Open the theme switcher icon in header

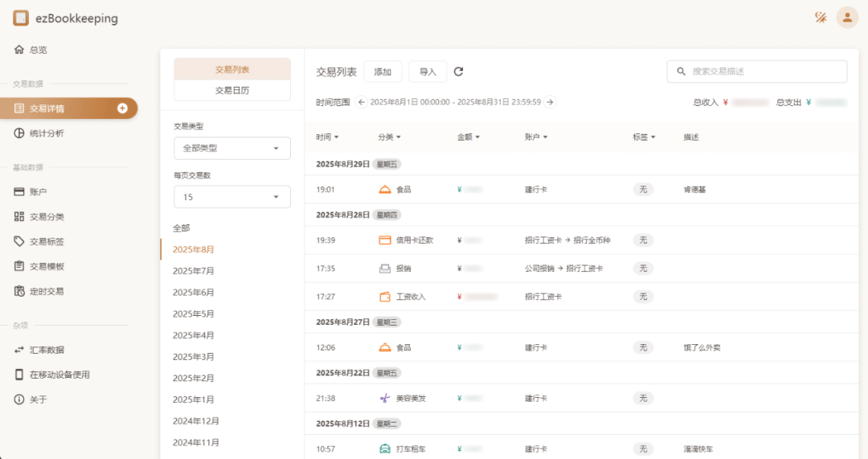point(821,18)
